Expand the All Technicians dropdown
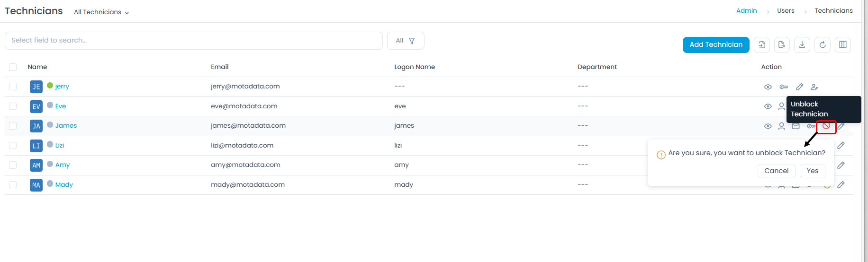Viewport: 868px width, 262px height. tap(101, 12)
